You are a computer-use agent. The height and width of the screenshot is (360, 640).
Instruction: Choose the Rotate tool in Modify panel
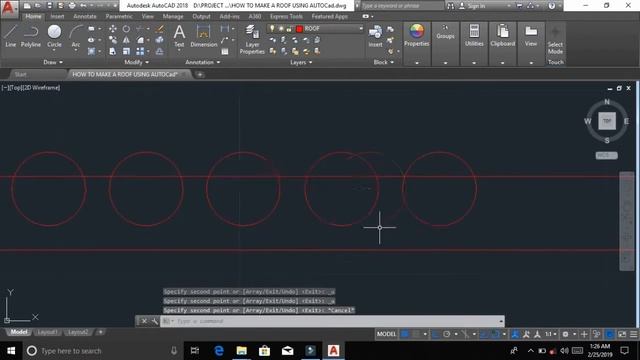coord(127,29)
